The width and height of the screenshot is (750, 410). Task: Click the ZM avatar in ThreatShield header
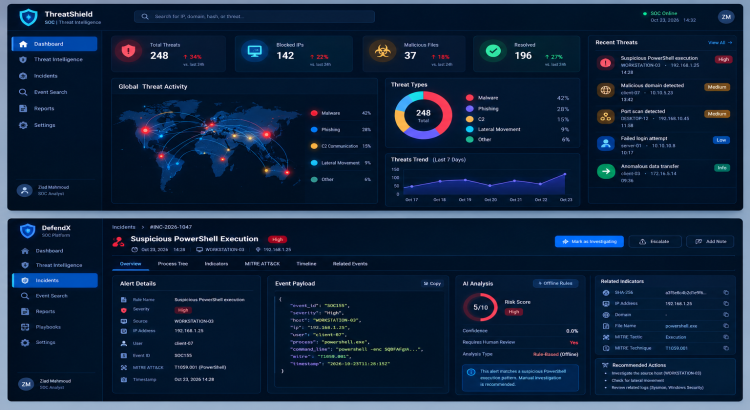[726, 17]
